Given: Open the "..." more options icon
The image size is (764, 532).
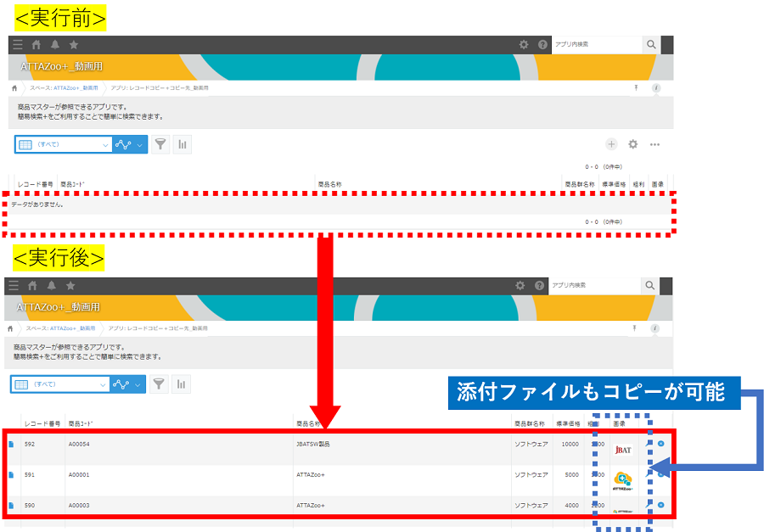Looking at the screenshot, I should click(x=654, y=144).
